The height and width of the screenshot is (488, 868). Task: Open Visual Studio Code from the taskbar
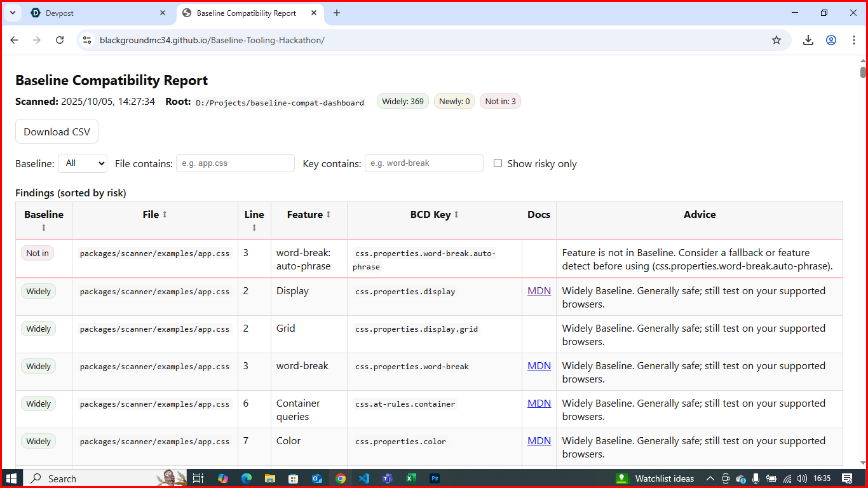click(364, 478)
